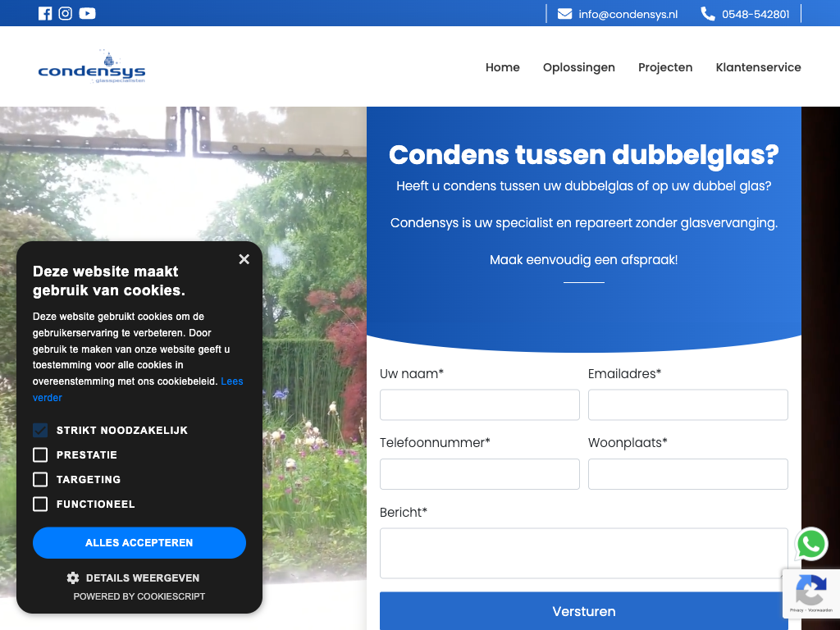
Task: Open the Klantenservice menu item
Action: pos(758,67)
